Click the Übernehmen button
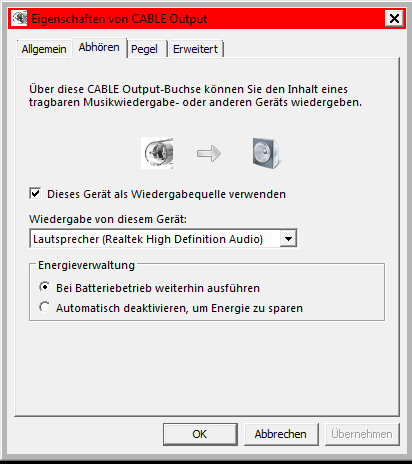The height and width of the screenshot is (464, 412). click(x=362, y=434)
